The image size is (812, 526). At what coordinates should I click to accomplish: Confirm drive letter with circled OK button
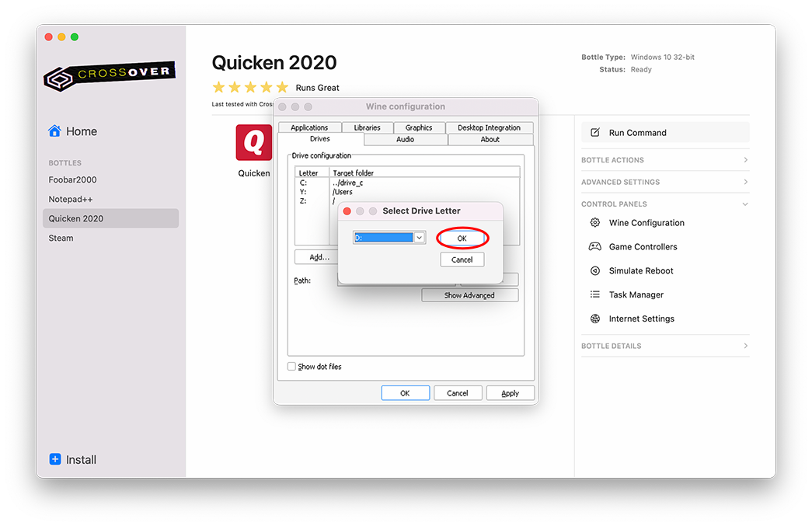462,239
